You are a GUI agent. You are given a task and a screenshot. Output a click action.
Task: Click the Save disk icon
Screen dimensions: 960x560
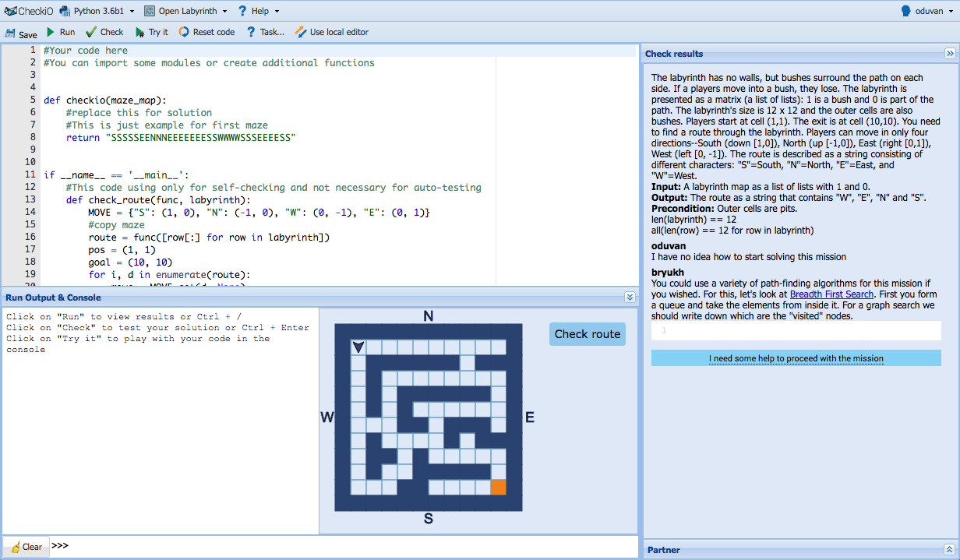pos(11,33)
